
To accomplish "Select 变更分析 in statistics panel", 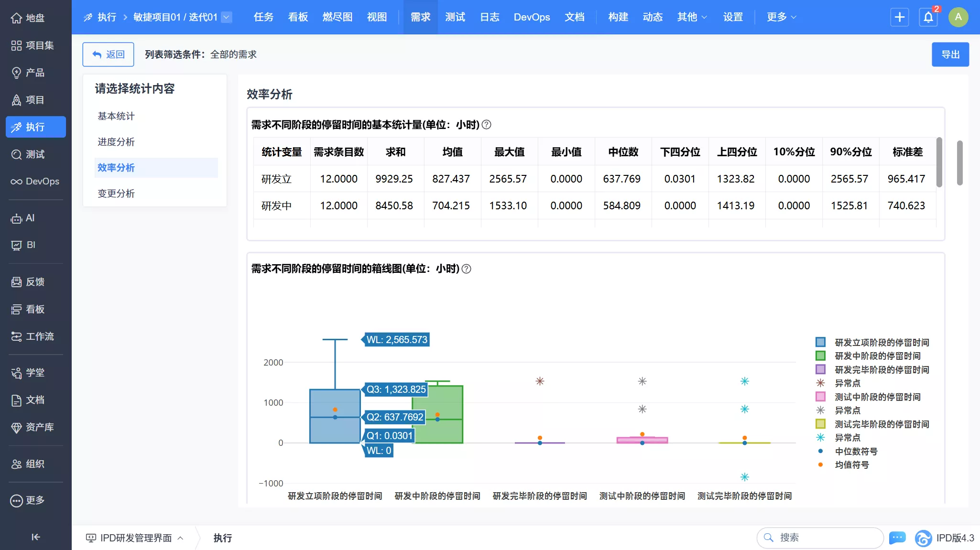I will [116, 194].
